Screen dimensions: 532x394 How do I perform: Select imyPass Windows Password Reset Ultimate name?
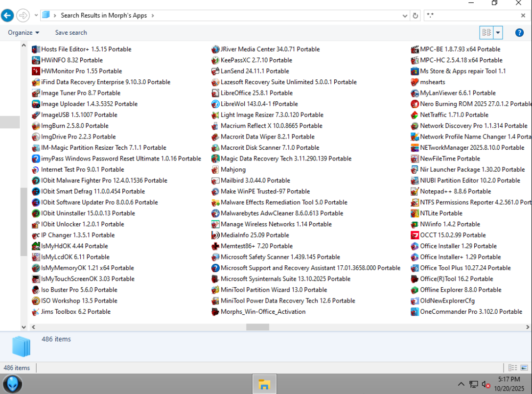[x=121, y=159]
